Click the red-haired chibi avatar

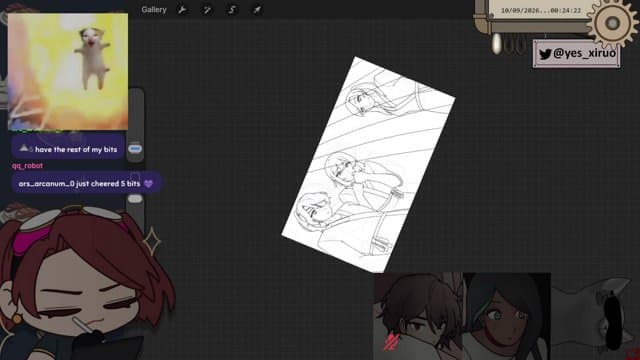point(82,283)
